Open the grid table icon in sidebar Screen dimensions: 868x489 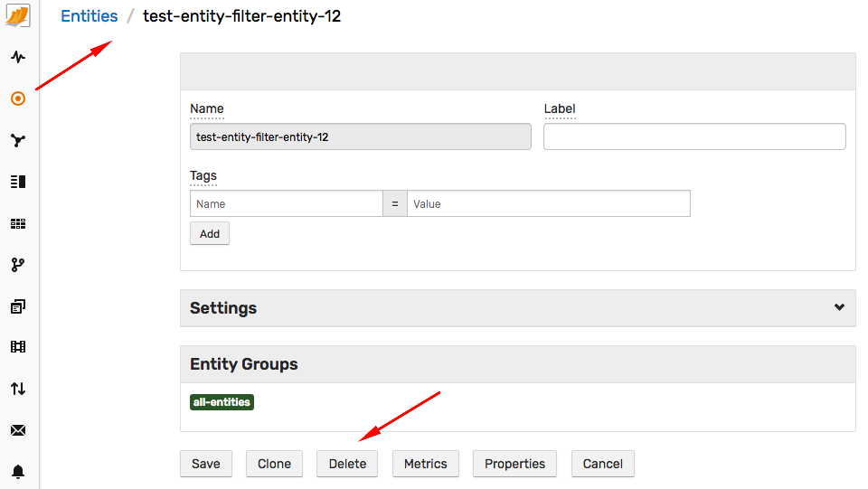(18, 223)
